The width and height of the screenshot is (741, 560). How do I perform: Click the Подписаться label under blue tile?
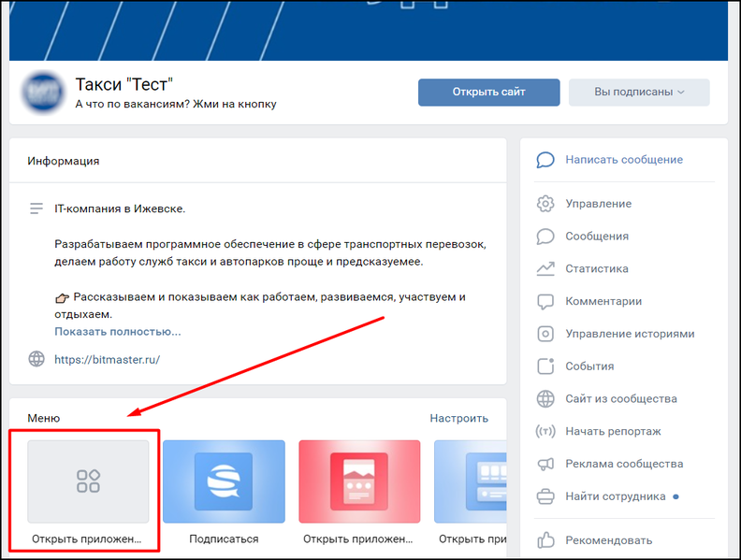[x=224, y=538]
